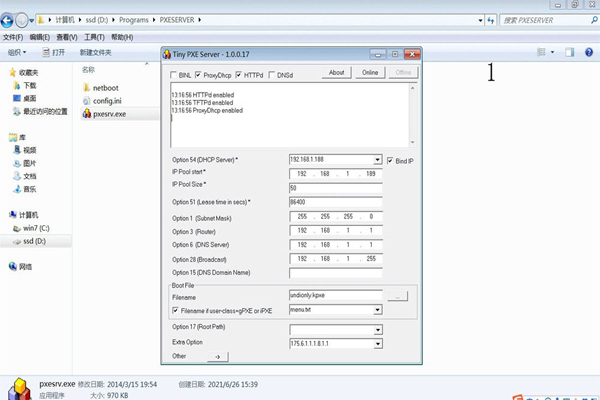
Task: Select the netboot folder
Action: coord(101,88)
